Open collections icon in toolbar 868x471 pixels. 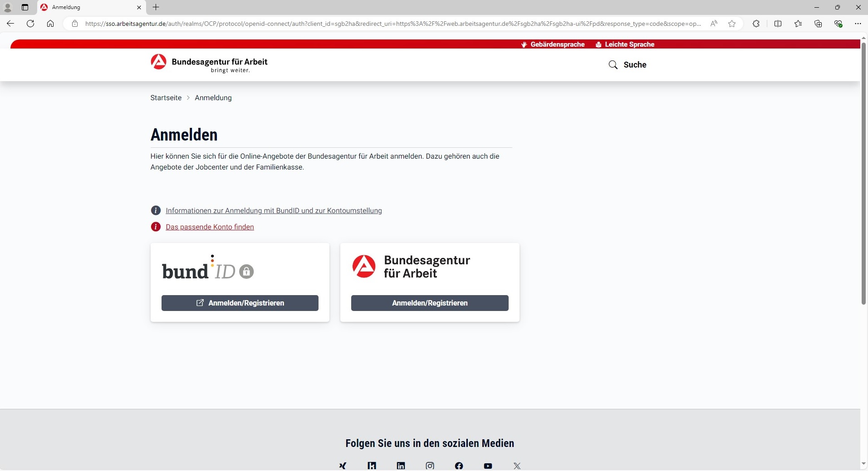click(818, 24)
